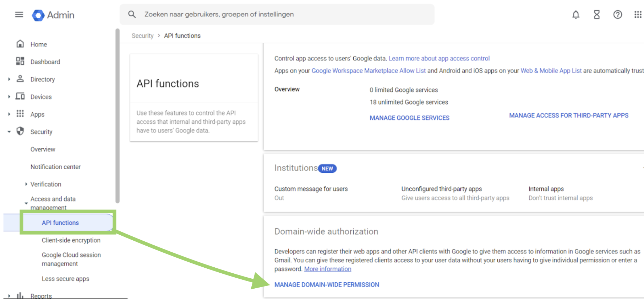Click the sidebar vertical scrollbar
The image size is (644, 305).
[118, 116]
